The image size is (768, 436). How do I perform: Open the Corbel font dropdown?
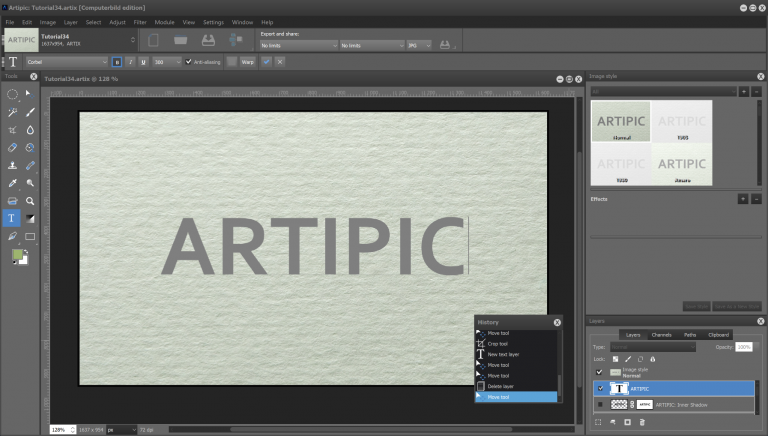click(68, 61)
